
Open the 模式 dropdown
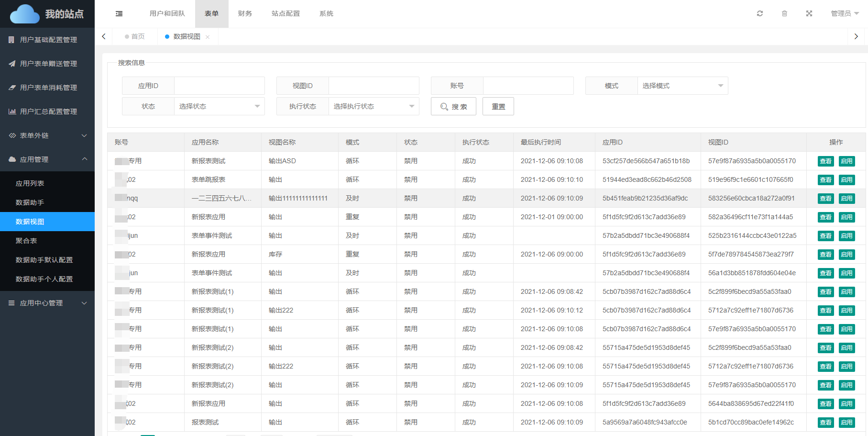[682, 86]
